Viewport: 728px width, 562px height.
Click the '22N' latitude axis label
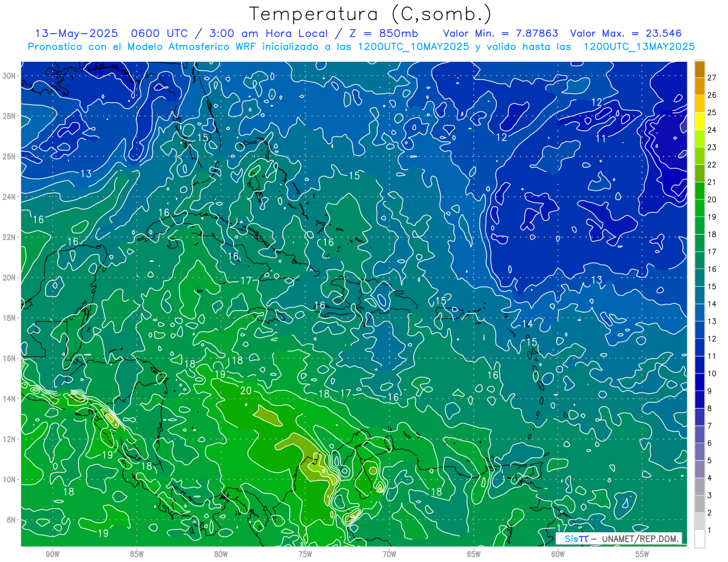[x=10, y=237]
